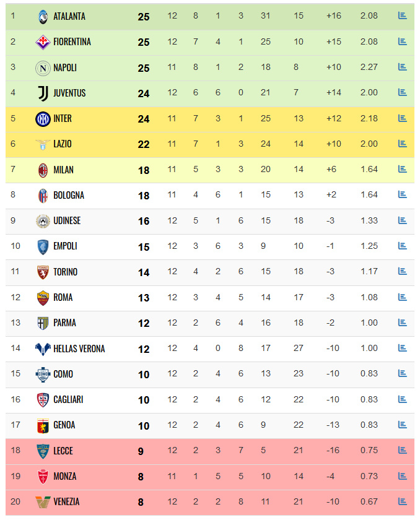Image resolution: width=420 pixels, height=520 pixels.
Task: Click the Fiorentina club logo
Action: click(x=42, y=42)
